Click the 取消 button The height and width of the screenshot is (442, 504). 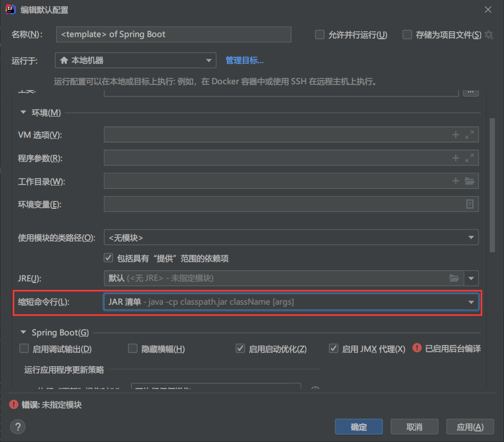pyautogui.click(x=414, y=427)
